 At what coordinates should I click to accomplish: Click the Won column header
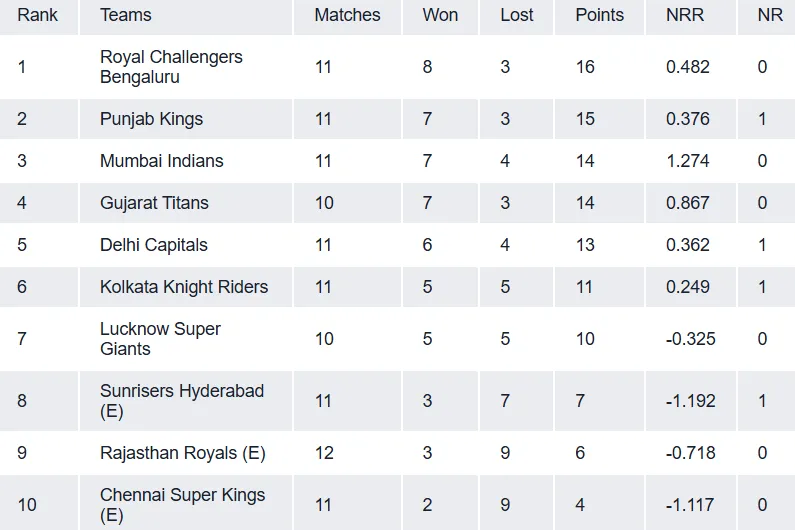click(440, 15)
